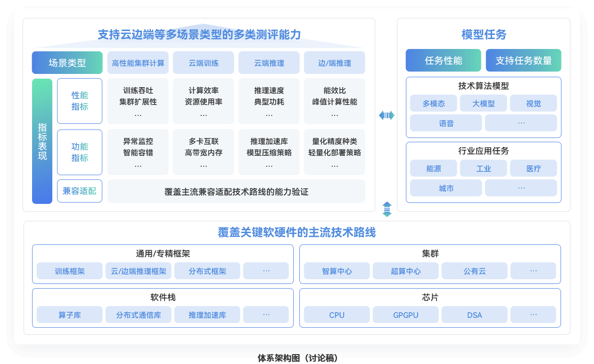Select the 智算中心 tag under 集群

click(337, 271)
